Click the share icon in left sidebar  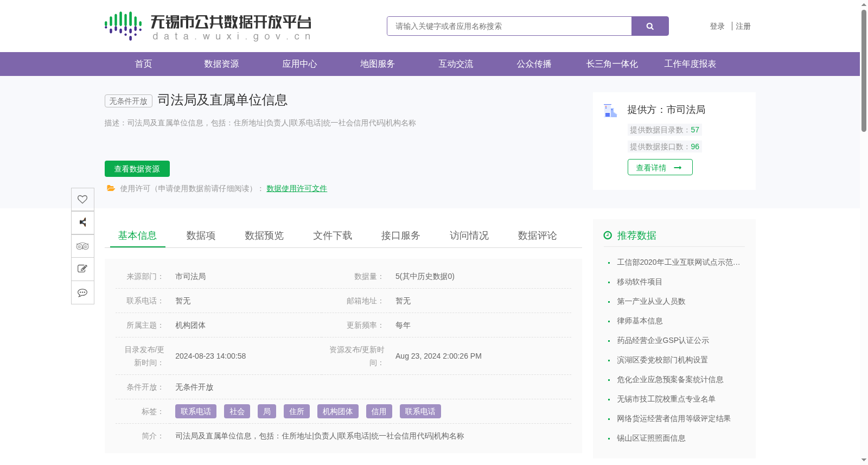tap(82, 222)
